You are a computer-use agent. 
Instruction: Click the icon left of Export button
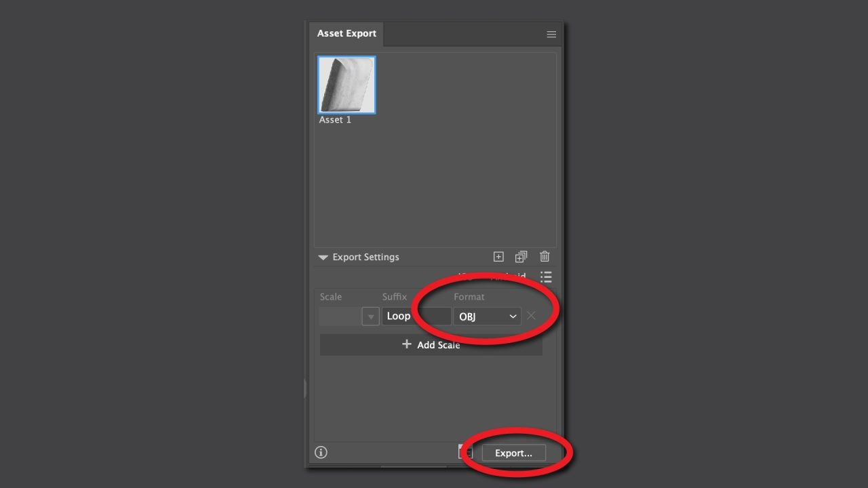(x=465, y=452)
